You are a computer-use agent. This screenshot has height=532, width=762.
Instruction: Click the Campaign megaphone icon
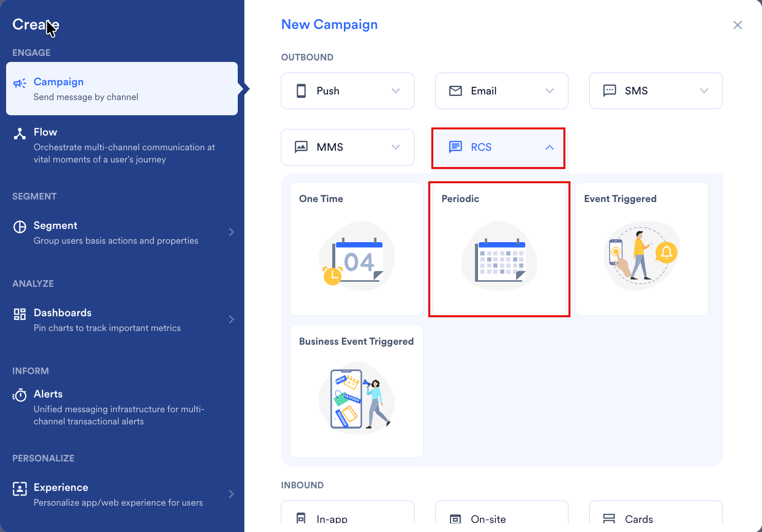[x=20, y=83]
